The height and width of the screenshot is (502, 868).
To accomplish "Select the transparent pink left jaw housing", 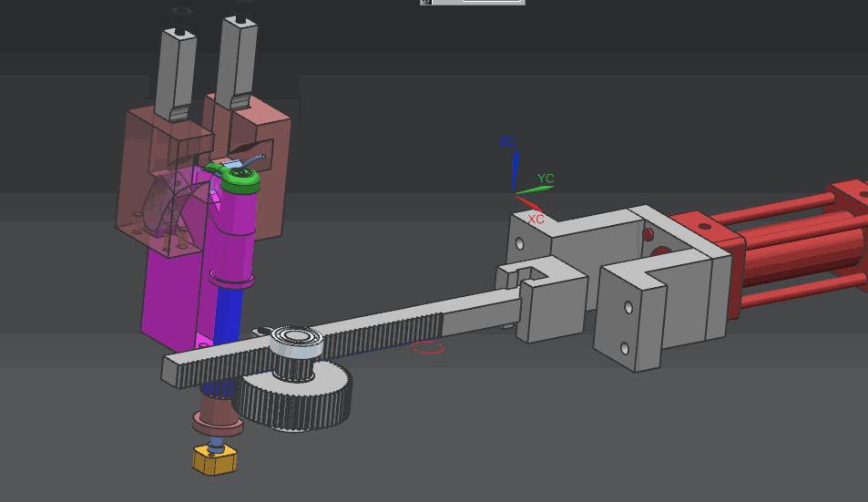I will [163, 182].
